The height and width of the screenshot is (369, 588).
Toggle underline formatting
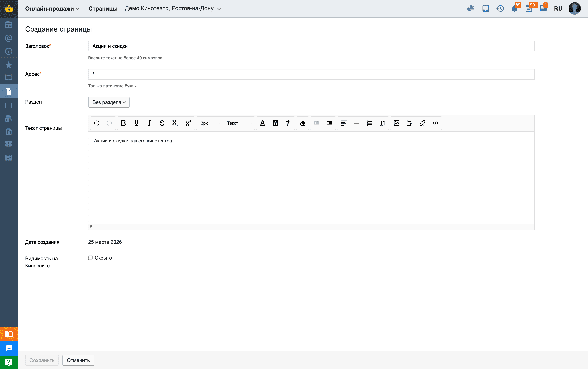tap(136, 123)
